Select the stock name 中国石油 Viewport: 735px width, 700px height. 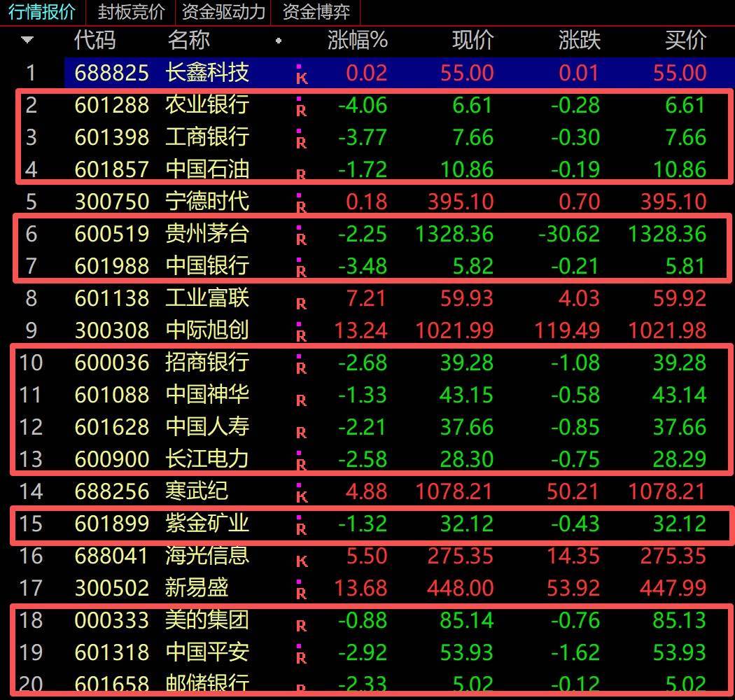coord(207,169)
